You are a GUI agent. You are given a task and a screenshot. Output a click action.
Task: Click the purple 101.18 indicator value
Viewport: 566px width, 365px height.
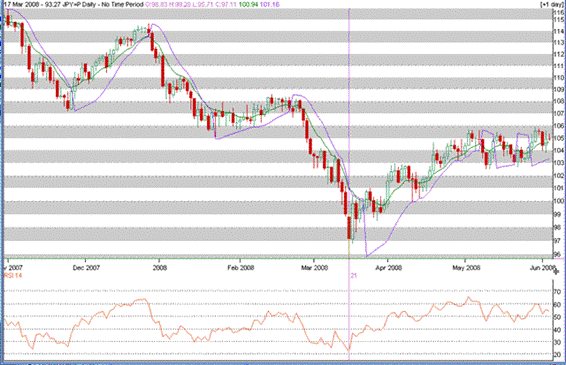[x=270, y=4]
